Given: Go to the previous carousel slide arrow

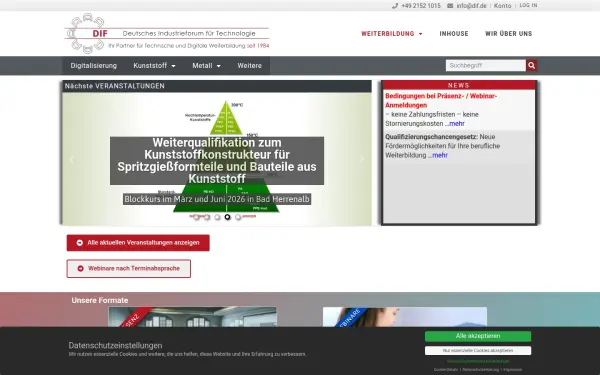Looking at the screenshot, I should coord(72,159).
